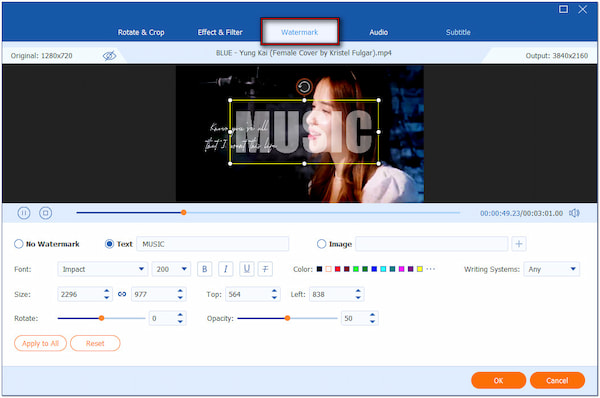Select the Text watermark option
Viewport: 600px width, 398px height.
tap(109, 244)
